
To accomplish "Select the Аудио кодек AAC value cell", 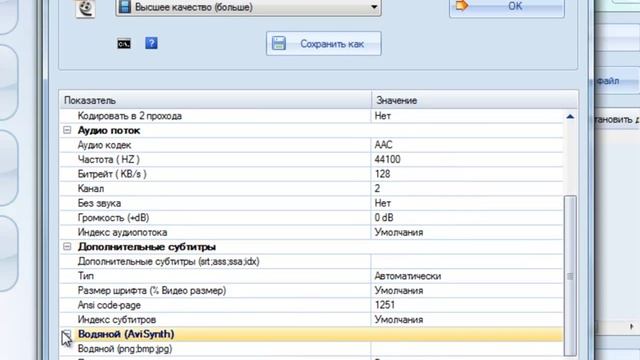I will point(467,145).
